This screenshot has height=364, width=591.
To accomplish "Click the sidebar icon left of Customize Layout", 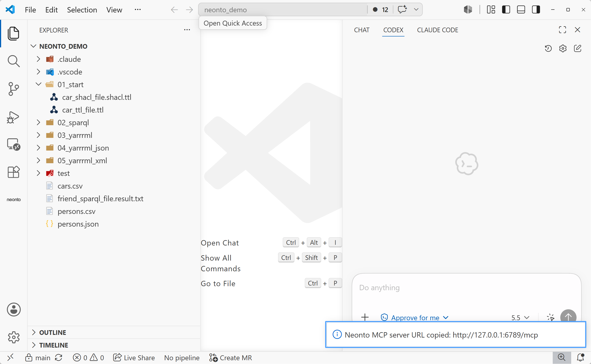I will coord(468,10).
